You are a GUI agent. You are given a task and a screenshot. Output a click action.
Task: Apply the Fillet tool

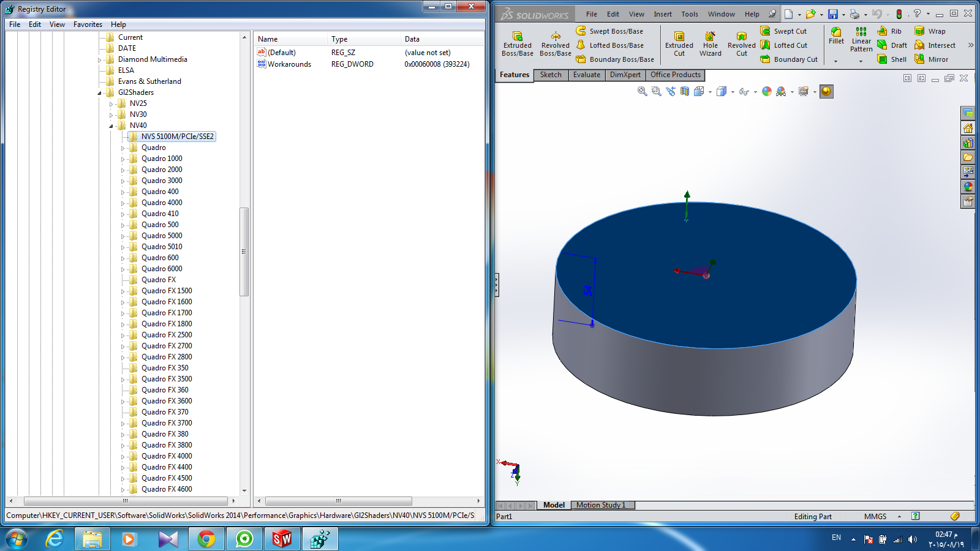tap(836, 36)
